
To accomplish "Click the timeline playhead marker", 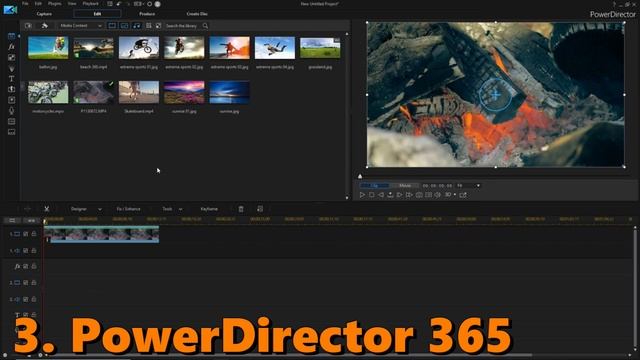I will 45,221.
